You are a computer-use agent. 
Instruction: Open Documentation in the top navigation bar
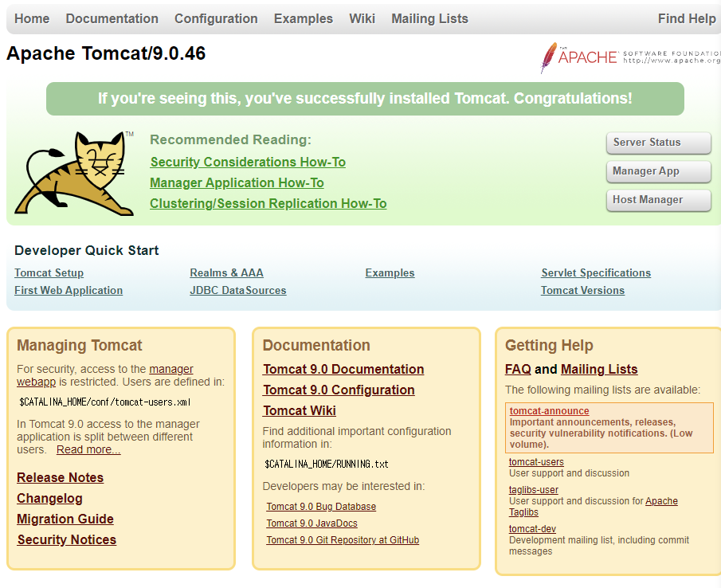point(112,18)
